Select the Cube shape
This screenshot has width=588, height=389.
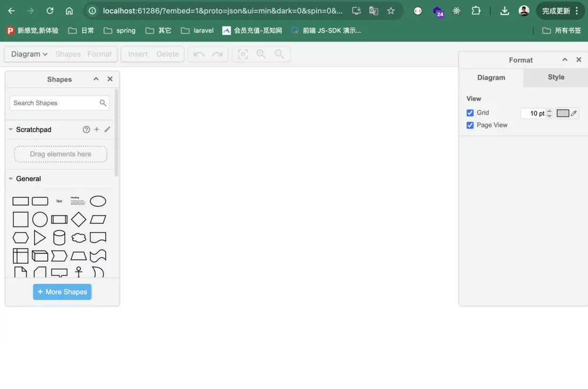coord(40,256)
